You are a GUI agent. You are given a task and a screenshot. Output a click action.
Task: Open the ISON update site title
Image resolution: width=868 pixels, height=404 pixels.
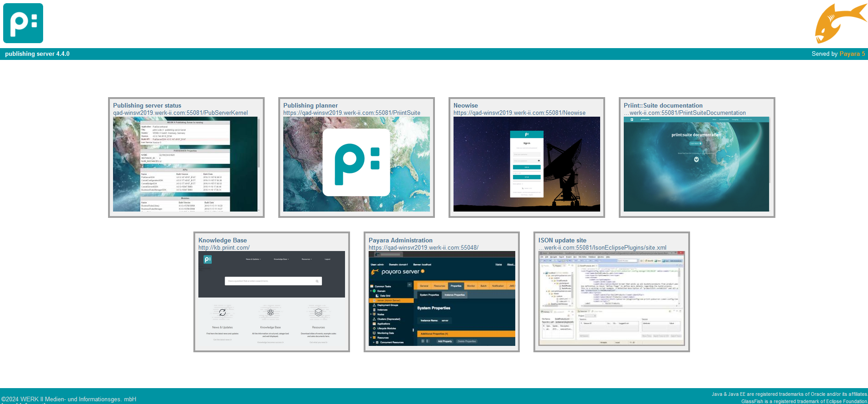point(562,240)
